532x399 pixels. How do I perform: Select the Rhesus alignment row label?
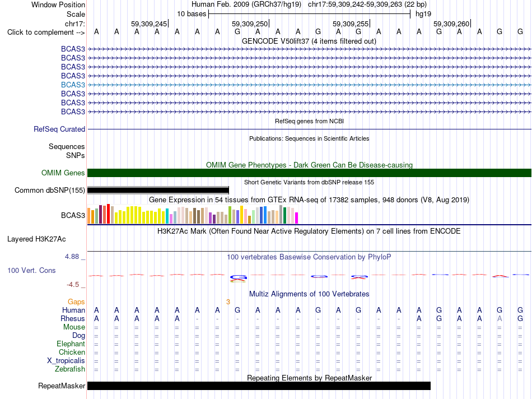click(73, 318)
